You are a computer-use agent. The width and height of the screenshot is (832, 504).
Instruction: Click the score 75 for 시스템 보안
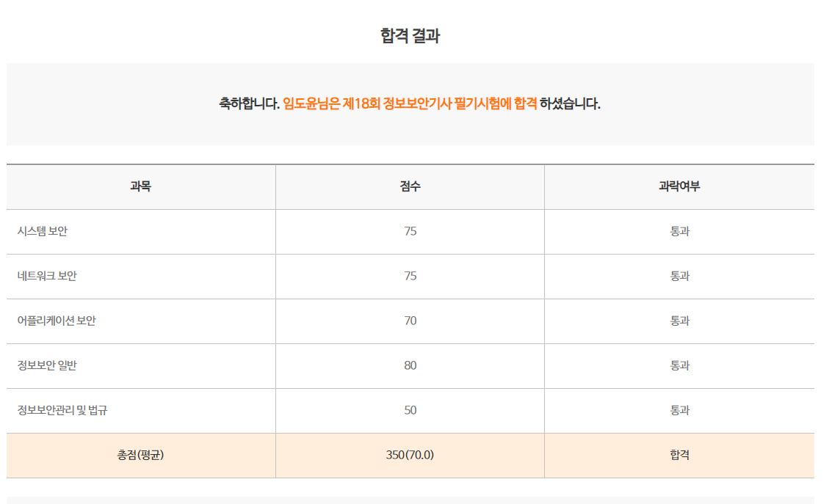point(410,232)
